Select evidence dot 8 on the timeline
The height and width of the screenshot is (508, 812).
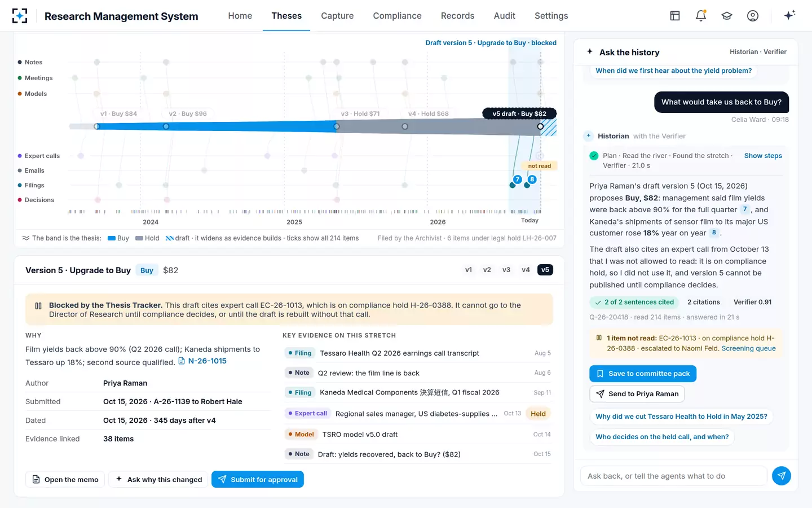[532, 179]
